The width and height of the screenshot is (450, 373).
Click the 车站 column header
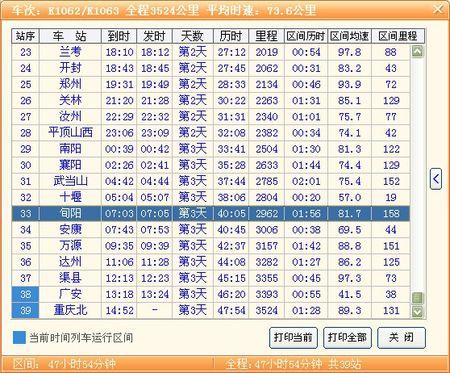[70, 36]
